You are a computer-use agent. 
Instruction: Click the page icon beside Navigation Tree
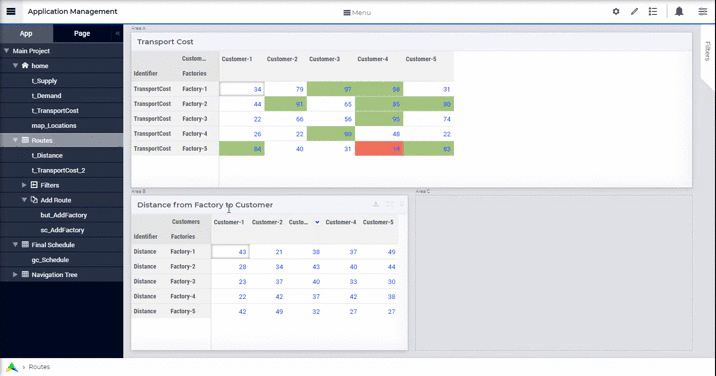pyautogui.click(x=25, y=275)
